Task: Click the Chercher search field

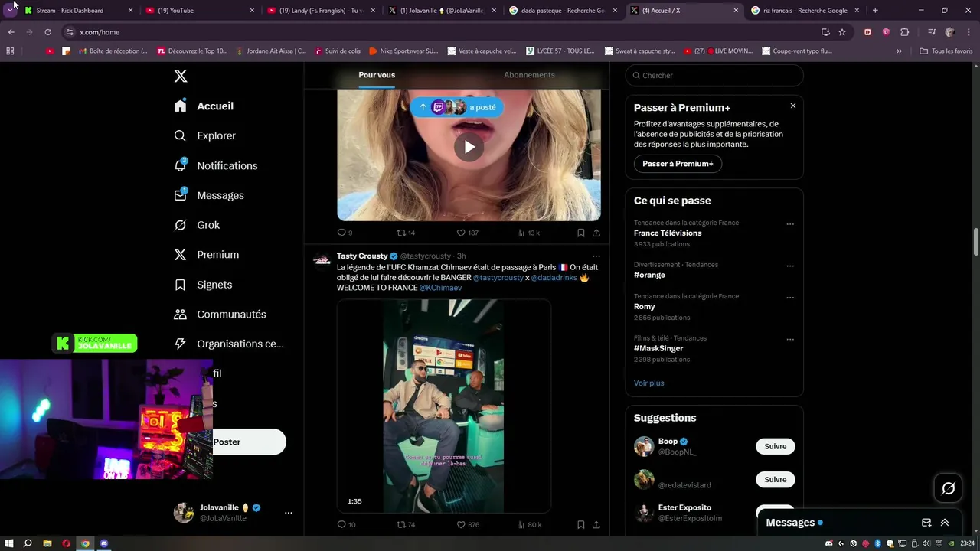Action: click(714, 75)
